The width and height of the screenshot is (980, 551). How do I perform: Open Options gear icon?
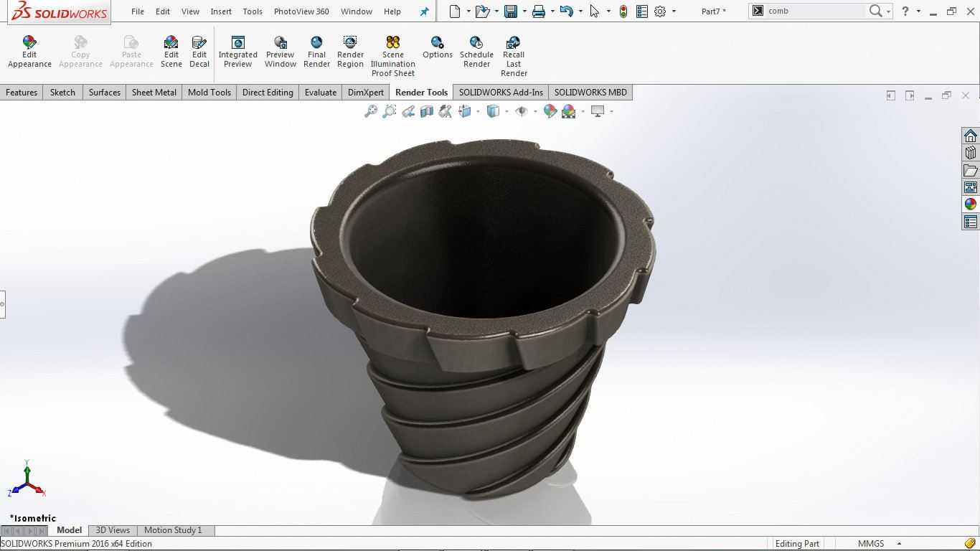point(660,11)
